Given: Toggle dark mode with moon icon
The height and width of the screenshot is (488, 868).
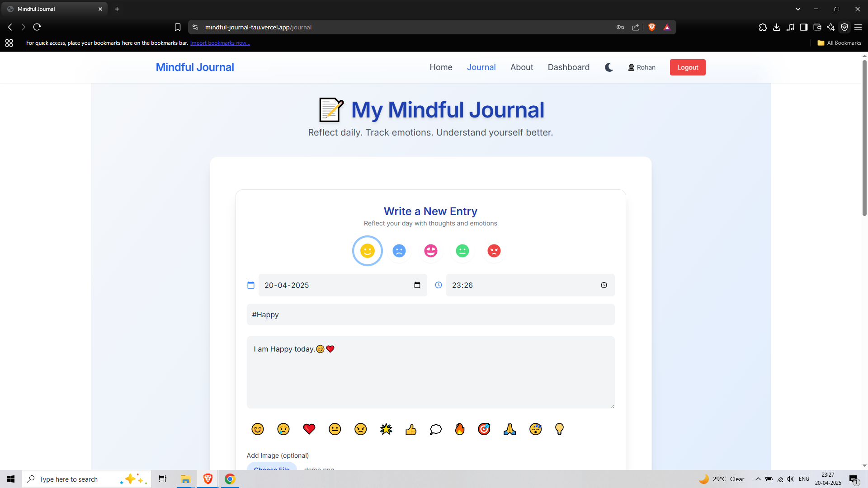Looking at the screenshot, I should coord(609,67).
